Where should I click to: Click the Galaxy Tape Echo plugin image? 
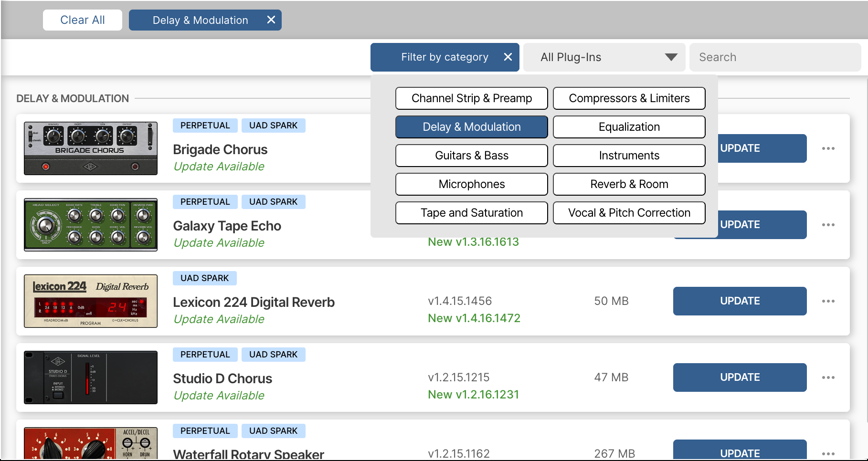tap(90, 225)
